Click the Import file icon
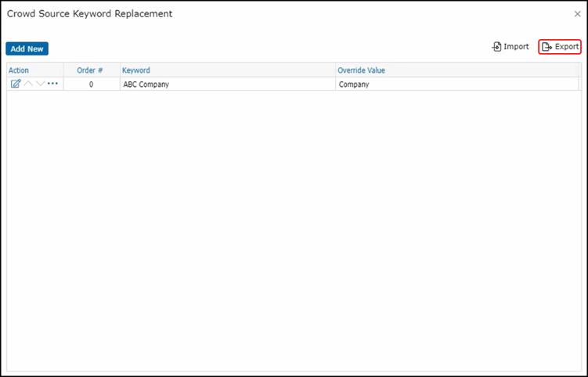 pyautogui.click(x=496, y=47)
